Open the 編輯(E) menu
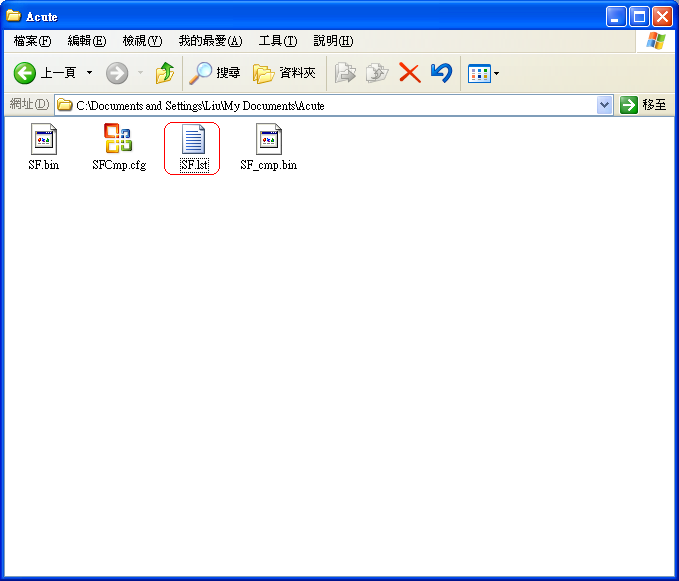Viewport: 679px width, 581px height. 87,41
